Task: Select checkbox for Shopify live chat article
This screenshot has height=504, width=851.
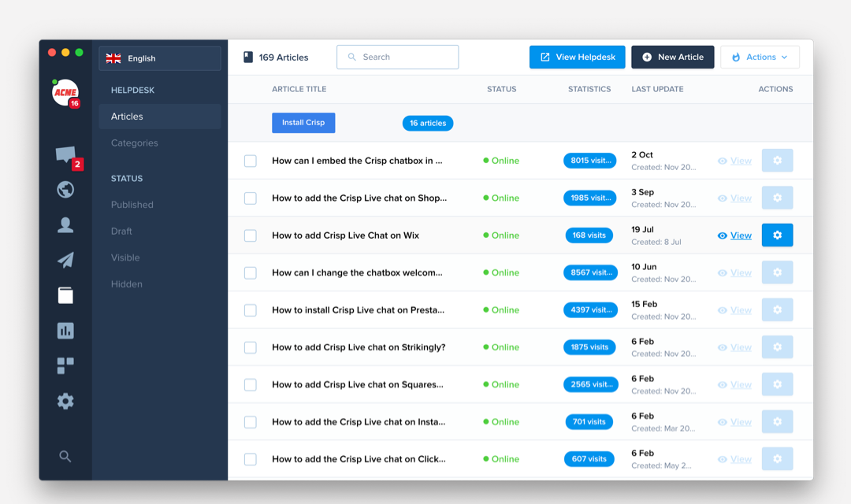Action: (x=251, y=198)
